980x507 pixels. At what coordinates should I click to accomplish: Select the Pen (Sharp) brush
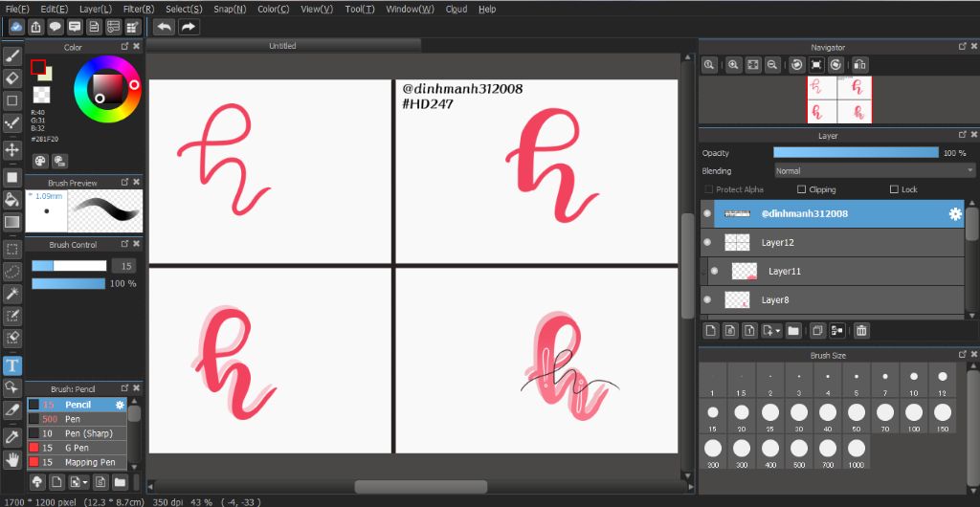pyautogui.click(x=77, y=433)
